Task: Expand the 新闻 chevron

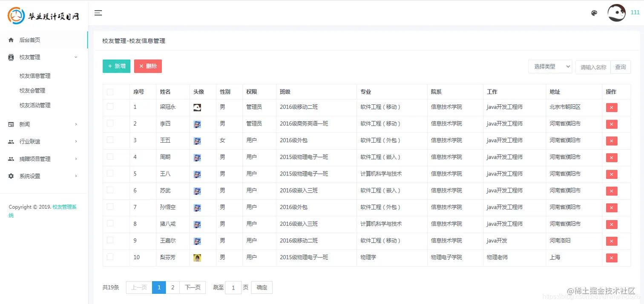Action: (x=76, y=124)
